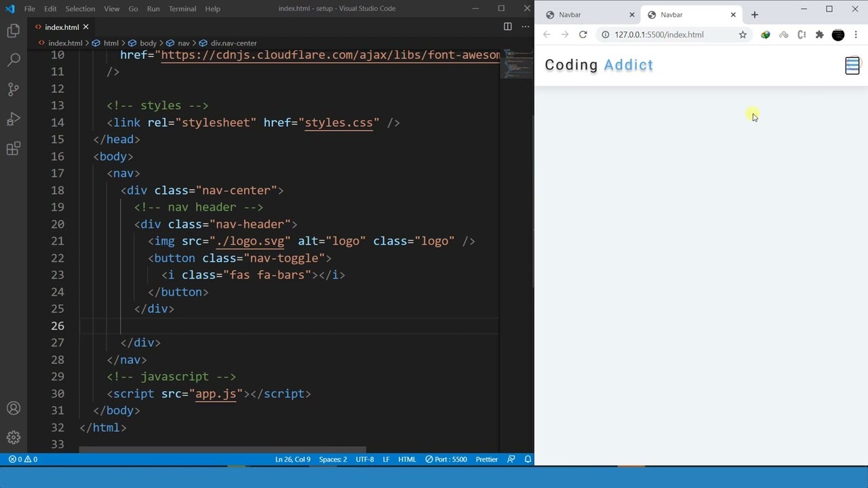The image size is (868, 488).
Task: Click the ./logo.svg link in the code
Action: [250, 241]
